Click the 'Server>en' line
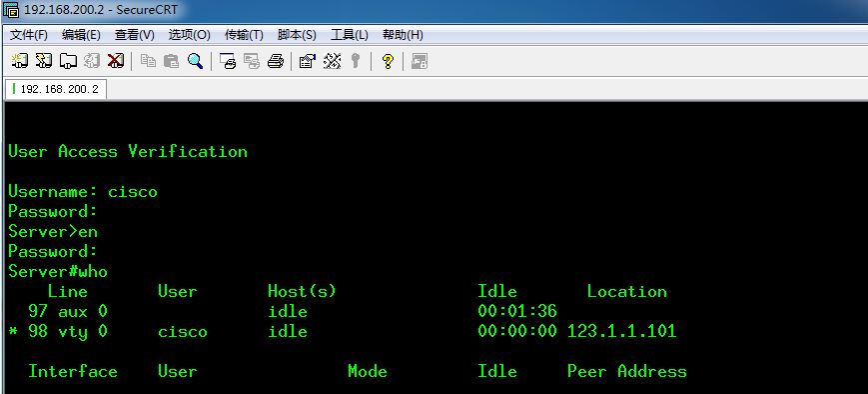Viewport: 868px width, 394px height. [53, 232]
